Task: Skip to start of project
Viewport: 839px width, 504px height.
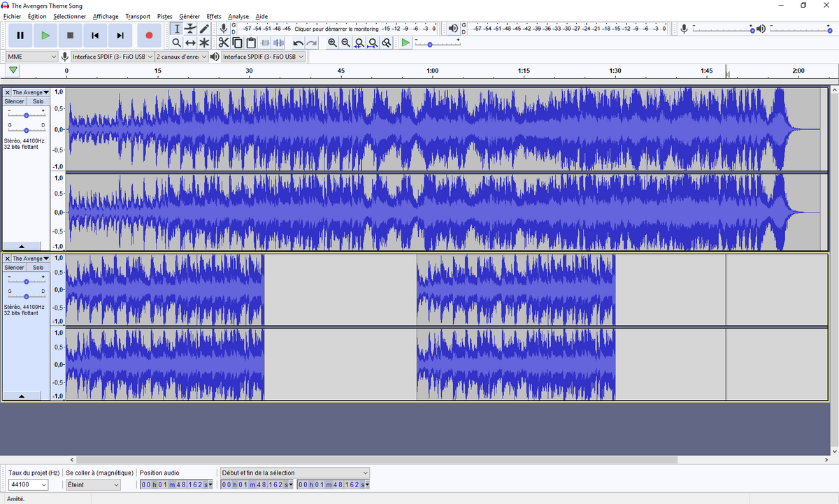Action: [95, 35]
